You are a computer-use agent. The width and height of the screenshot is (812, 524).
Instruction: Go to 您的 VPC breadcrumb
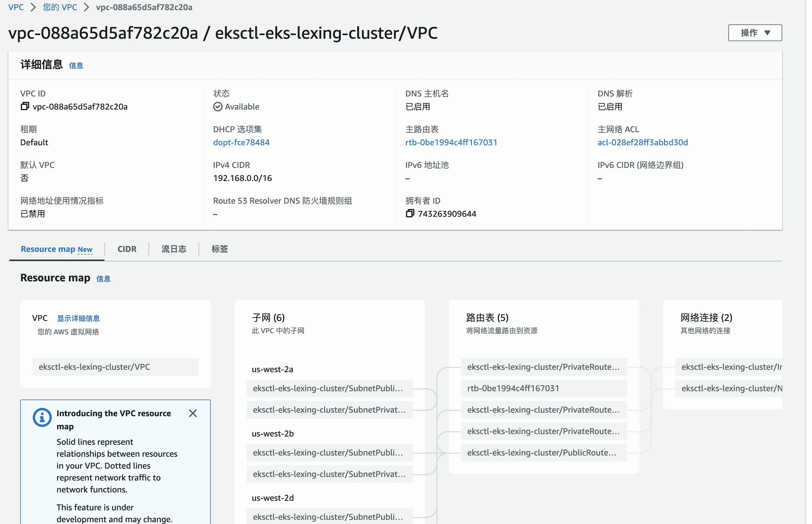60,7
